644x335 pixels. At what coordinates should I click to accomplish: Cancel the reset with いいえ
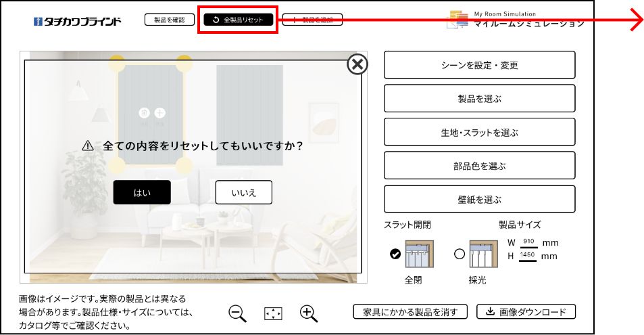coord(243,192)
